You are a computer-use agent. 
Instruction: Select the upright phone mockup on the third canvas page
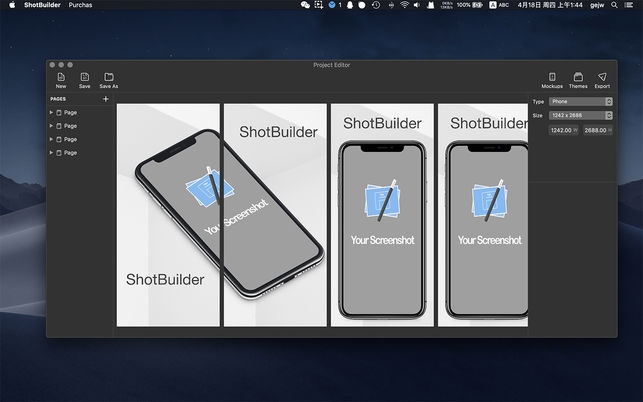[x=382, y=230]
